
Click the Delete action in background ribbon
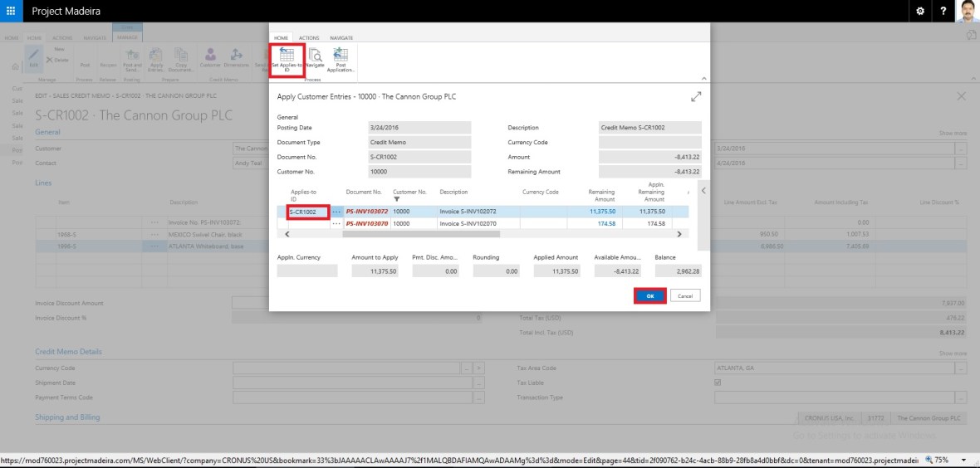point(57,60)
